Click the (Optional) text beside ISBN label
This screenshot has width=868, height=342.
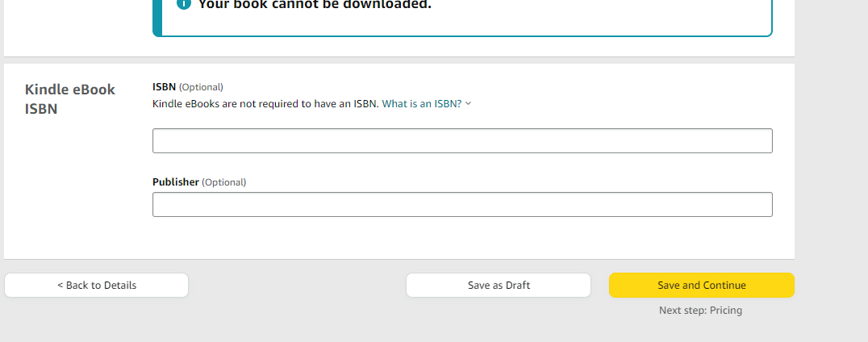coord(201,87)
